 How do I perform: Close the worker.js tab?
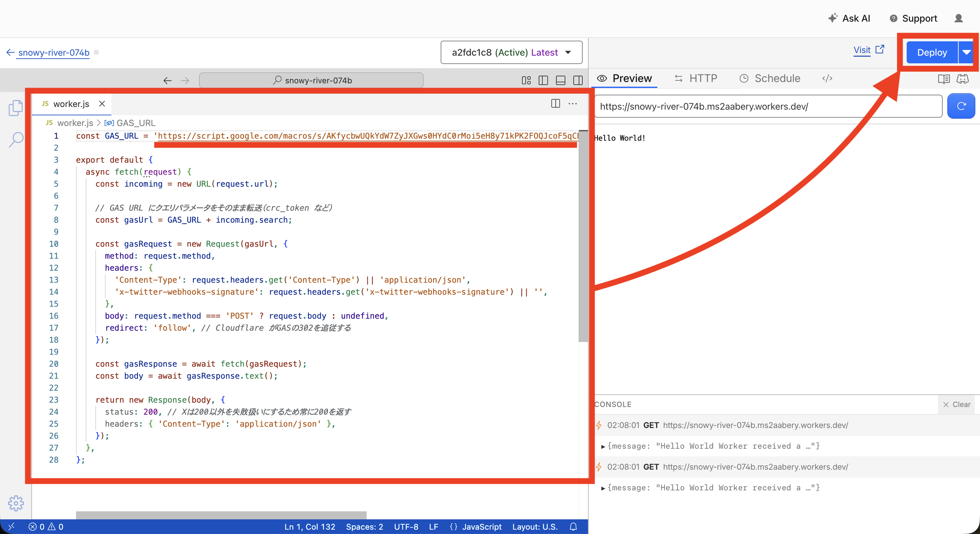tap(102, 104)
